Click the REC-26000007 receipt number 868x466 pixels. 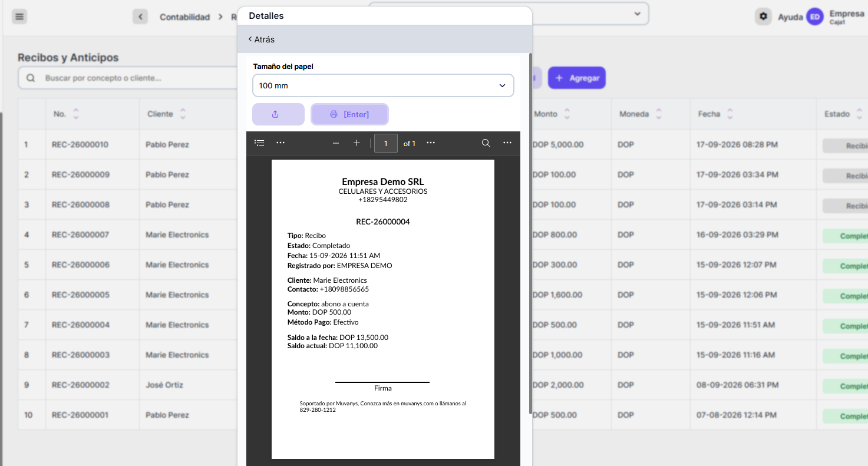point(81,234)
